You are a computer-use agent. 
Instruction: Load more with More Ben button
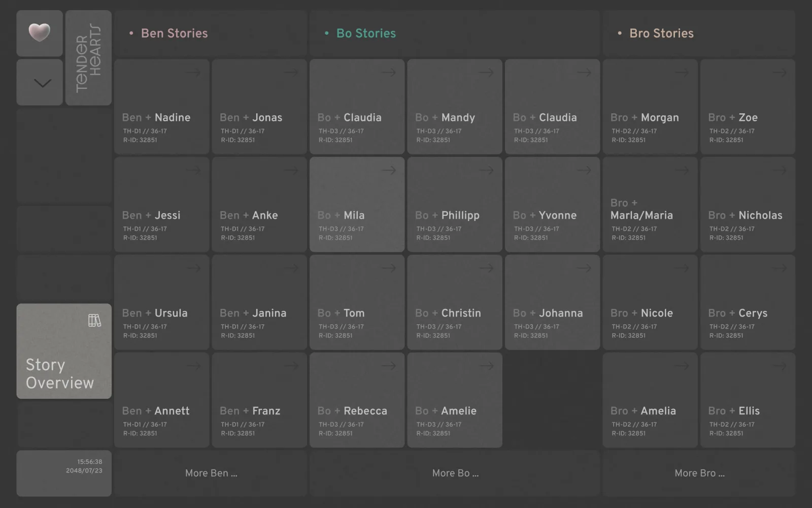point(211,473)
